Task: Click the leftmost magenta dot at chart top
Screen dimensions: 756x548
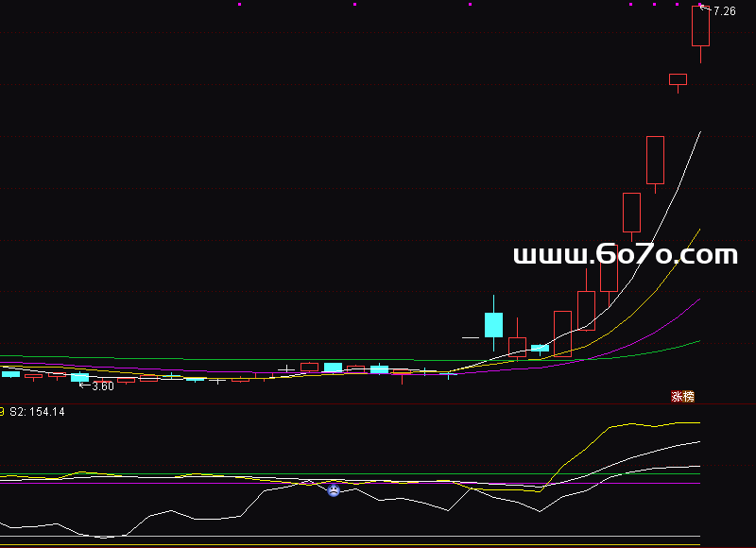Action: 240,5
